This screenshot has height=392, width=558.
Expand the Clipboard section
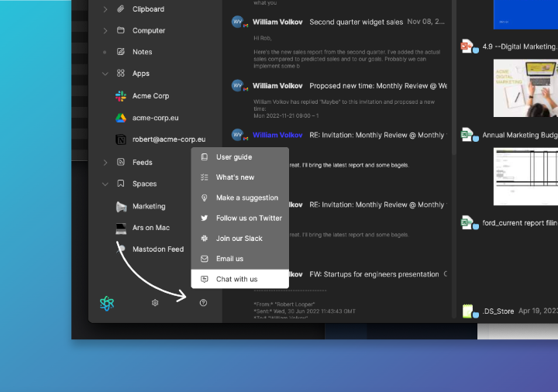[105, 9]
